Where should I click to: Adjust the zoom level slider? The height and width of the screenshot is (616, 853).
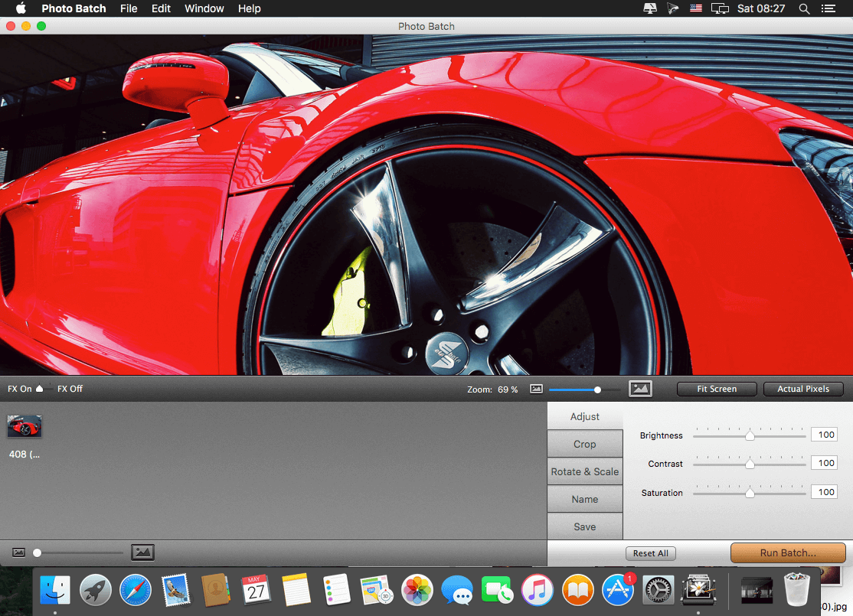pyautogui.click(x=584, y=389)
